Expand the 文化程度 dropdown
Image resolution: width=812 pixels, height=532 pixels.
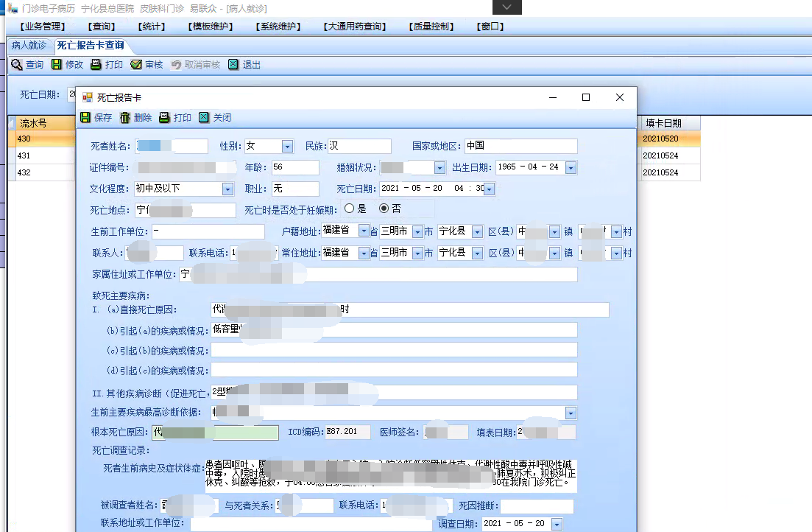click(x=228, y=189)
